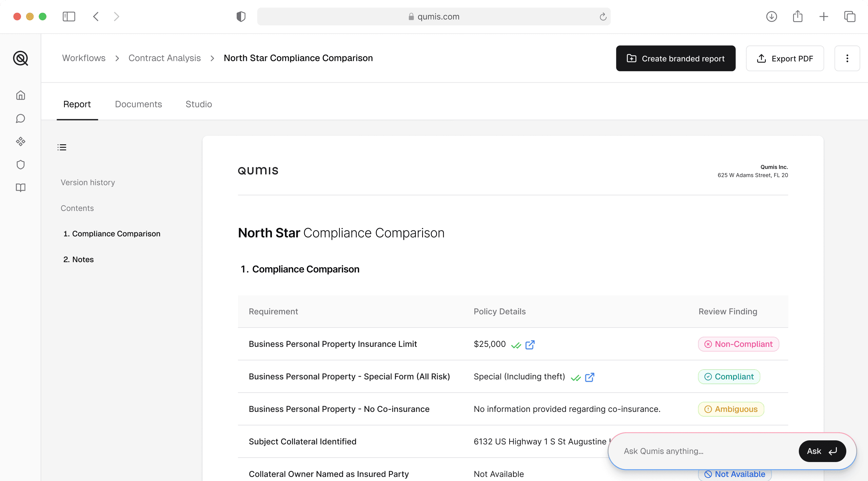Open the three-dot more options menu
The height and width of the screenshot is (481, 868).
pyautogui.click(x=847, y=58)
